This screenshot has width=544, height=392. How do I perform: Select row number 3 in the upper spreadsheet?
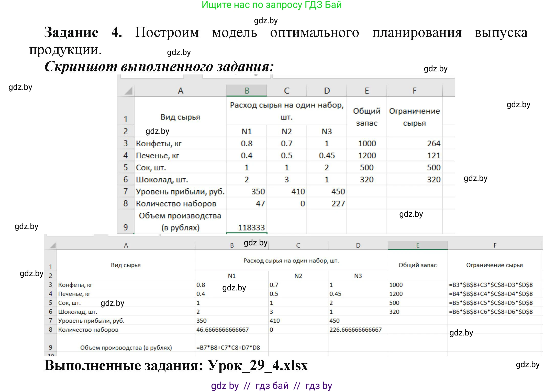[126, 143]
